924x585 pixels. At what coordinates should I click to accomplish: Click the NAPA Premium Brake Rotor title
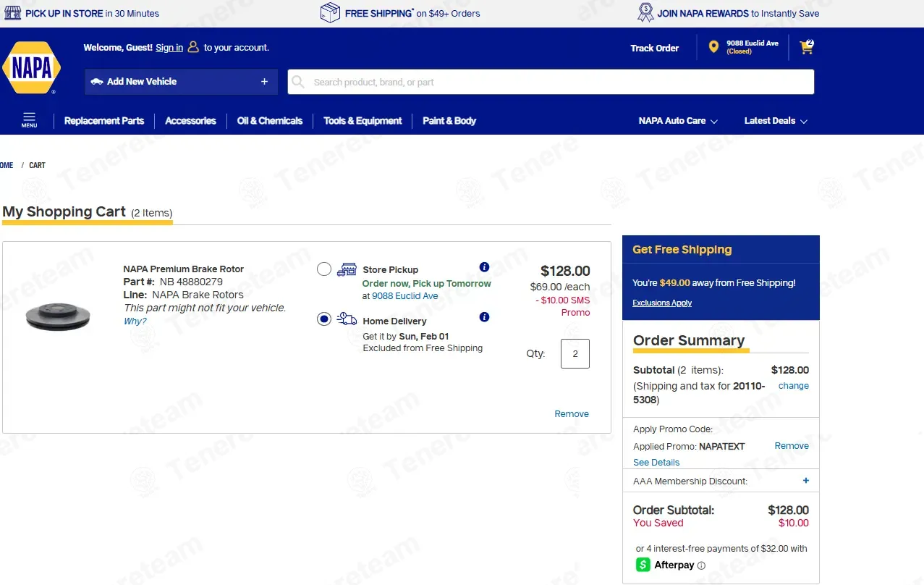pyautogui.click(x=184, y=269)
